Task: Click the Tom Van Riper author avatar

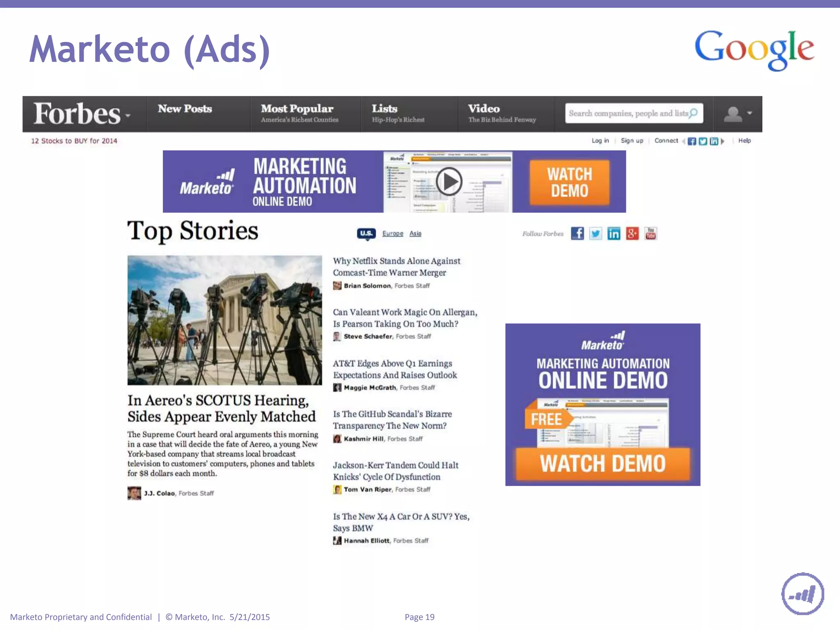Action: pos(337,490)
